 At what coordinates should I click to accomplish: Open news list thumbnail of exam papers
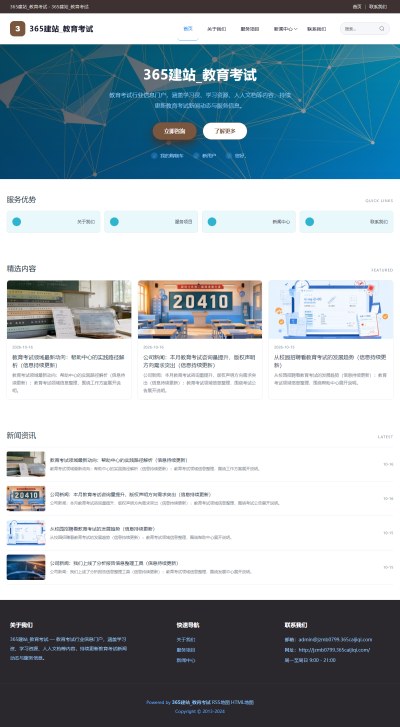click(x=26, y=464)
